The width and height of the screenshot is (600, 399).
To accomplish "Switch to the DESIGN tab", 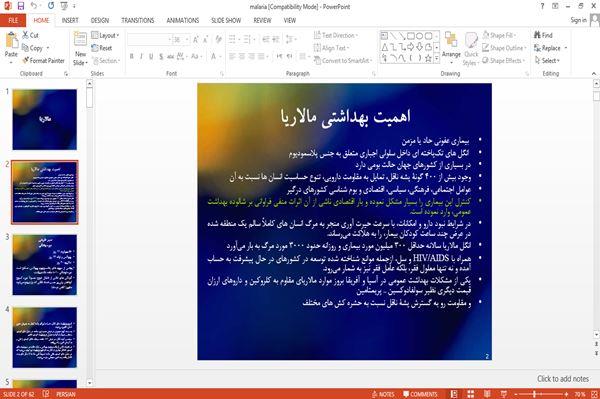I will click(100, 20).
